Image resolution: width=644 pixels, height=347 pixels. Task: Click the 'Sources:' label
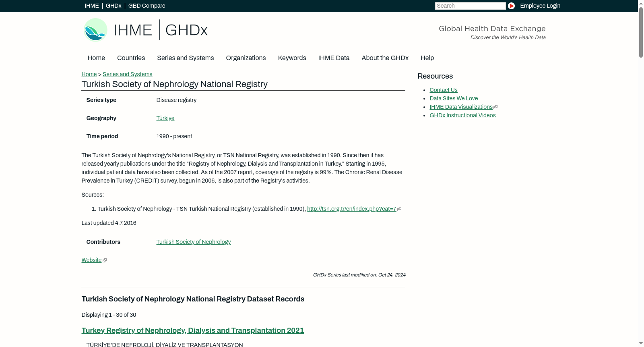pyautogui.click(x=93, y=195)
